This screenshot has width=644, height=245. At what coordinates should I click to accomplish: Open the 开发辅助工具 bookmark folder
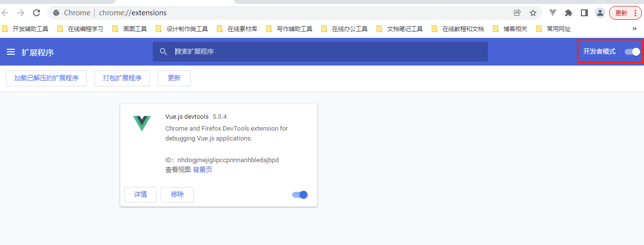25,29
